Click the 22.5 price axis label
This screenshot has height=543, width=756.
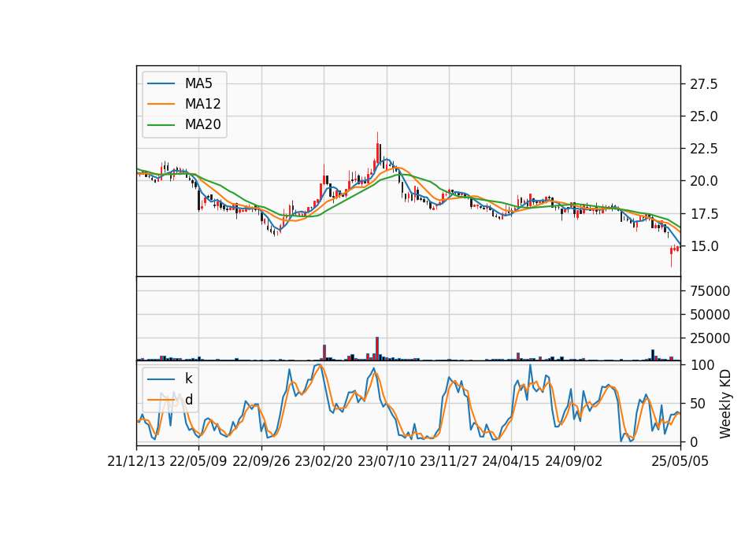[x=703, y=149]
